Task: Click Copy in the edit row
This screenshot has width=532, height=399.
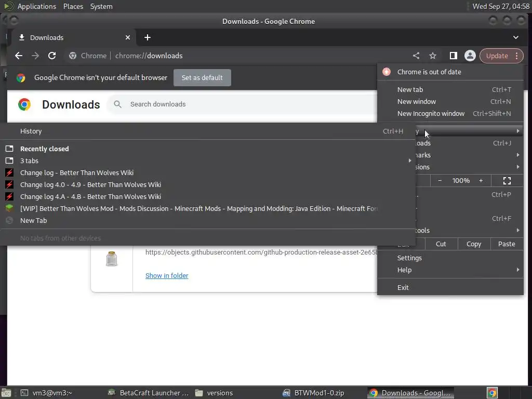Action: [x=474, y=244]
